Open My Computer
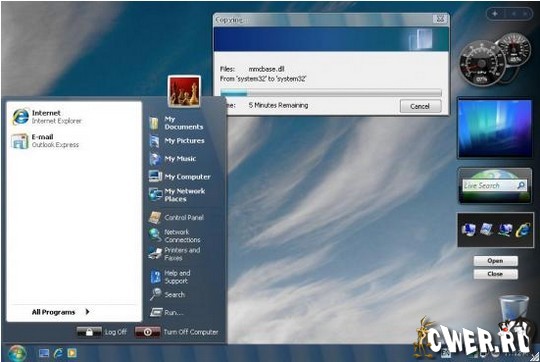The image size is (540, 362). (x=179, y=177)
